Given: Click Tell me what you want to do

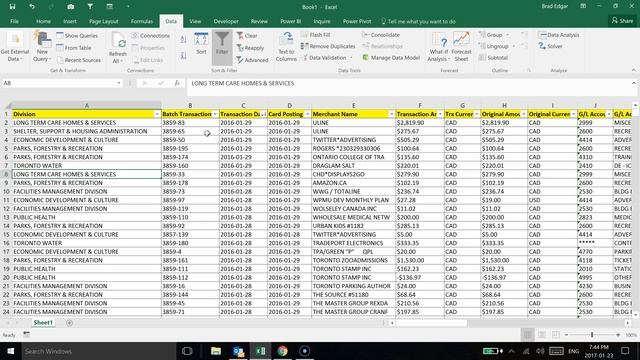Looking at the screenshot, I should tap(419, 21).
